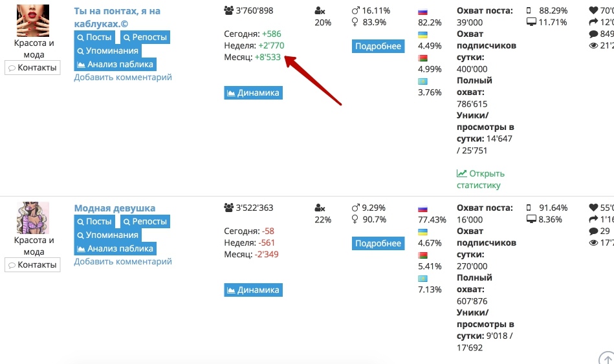Viewport: 614px width, 364px height.
Task: Click Упоминания under Ты на понтах
Action: (107, 51)
